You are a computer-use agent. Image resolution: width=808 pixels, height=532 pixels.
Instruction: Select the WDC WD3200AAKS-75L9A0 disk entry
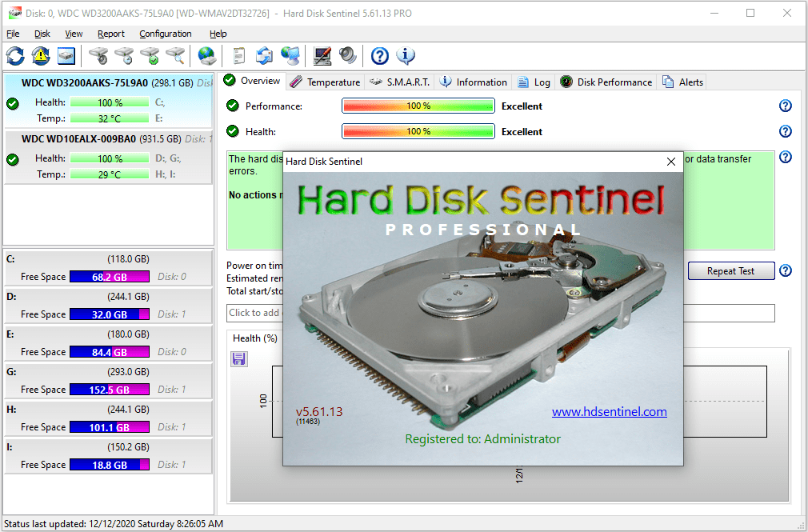tap(108, 101)
